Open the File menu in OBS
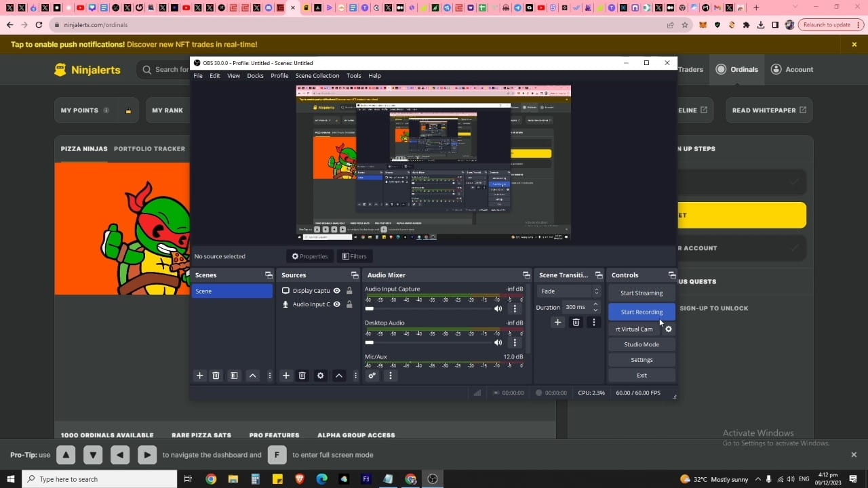868x488 pixels. [198, 76]
